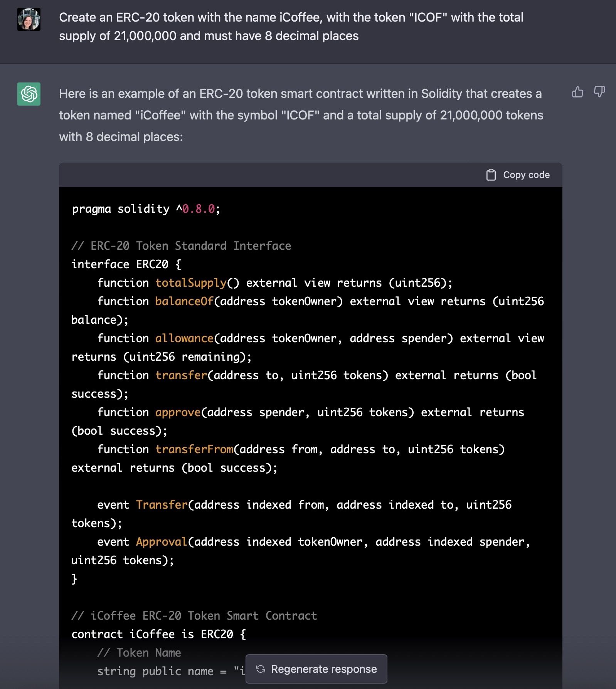Click the pragma solidity version line
This screenshot has height=689, width=616.
146,209
